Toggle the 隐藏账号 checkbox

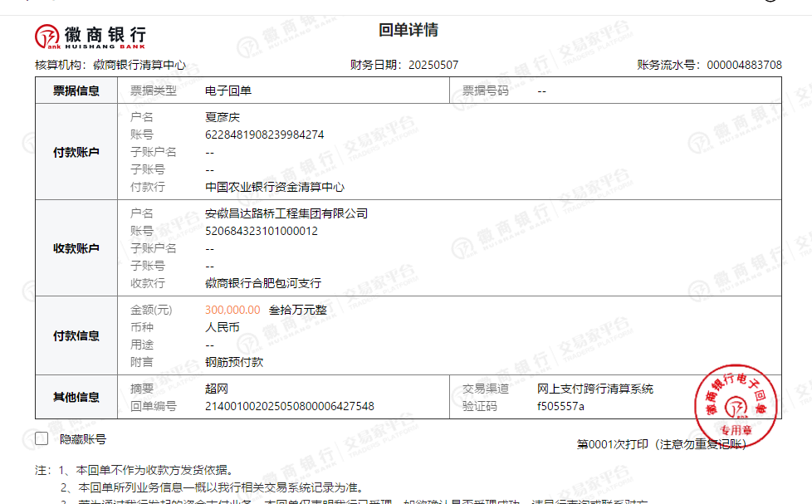pos(42,439)
